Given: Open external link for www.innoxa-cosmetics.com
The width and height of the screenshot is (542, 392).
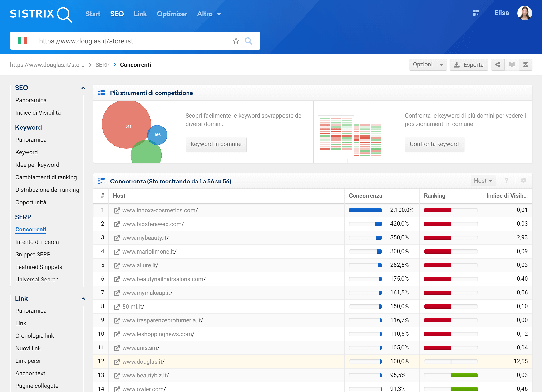Looking at the screenshot, I should pyautogui.click(x=117, y=210).
